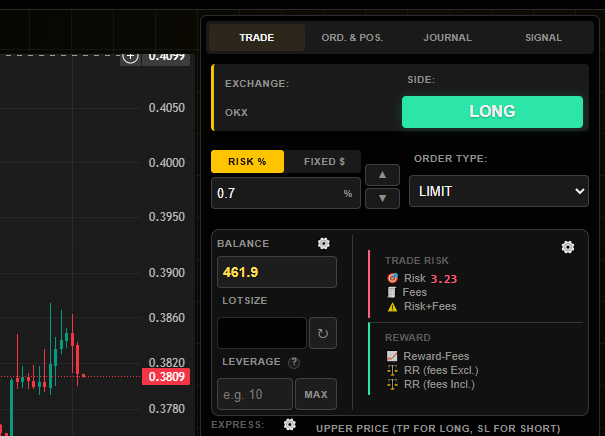Click the Risk+Fees label

[x=430, y=306]
